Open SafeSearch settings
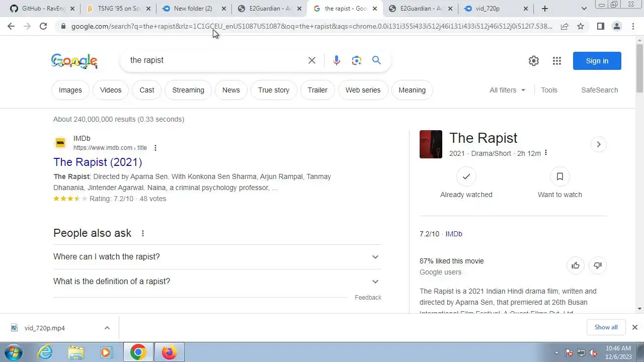Image resolution: width=644 pixels, height=362 pixels. [x=599, y=90]
